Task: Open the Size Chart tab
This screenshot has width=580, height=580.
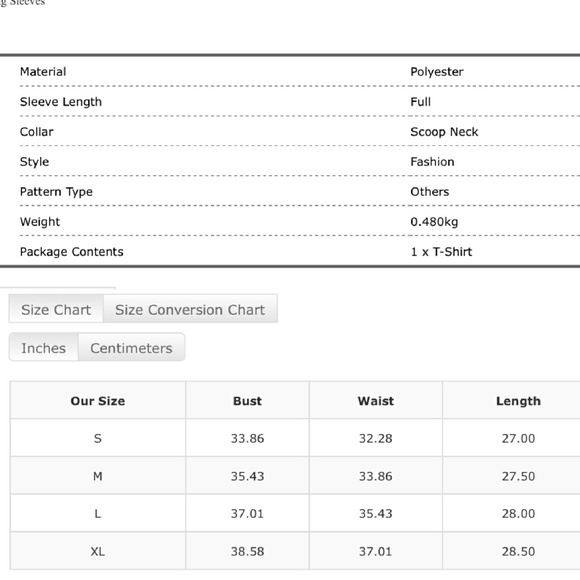Action: pos(56,309)
